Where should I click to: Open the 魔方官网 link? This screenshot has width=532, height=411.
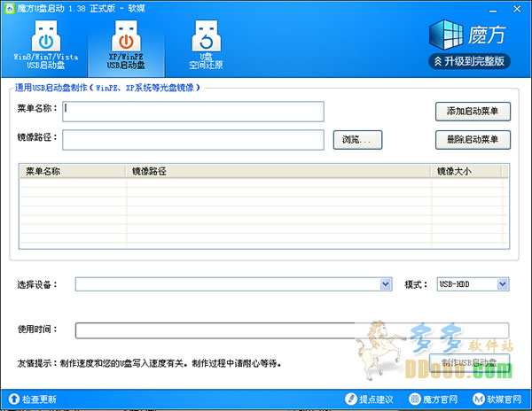(x=434, y=399)
